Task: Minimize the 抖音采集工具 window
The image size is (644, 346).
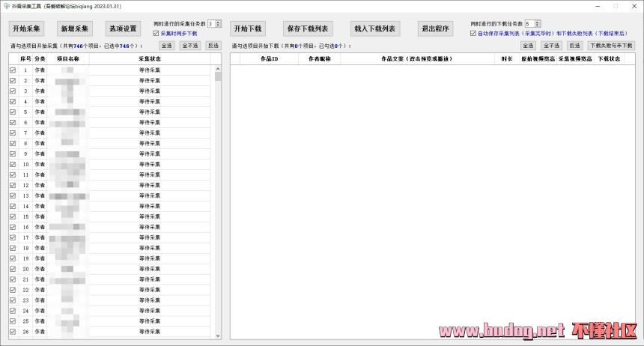Action: 598,6
